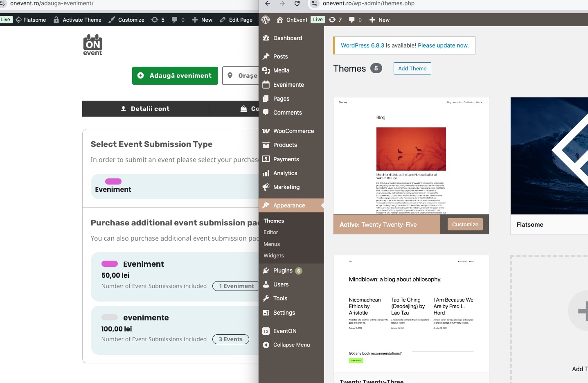Select the Menus submenu under Appearance
The width and height of the screenshot is (588, 383).
272,244
